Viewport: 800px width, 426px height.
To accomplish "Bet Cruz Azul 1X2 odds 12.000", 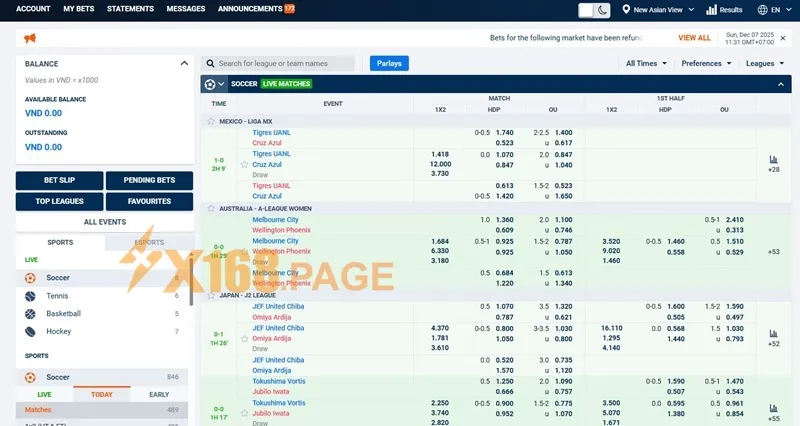I will coord(440,164).
